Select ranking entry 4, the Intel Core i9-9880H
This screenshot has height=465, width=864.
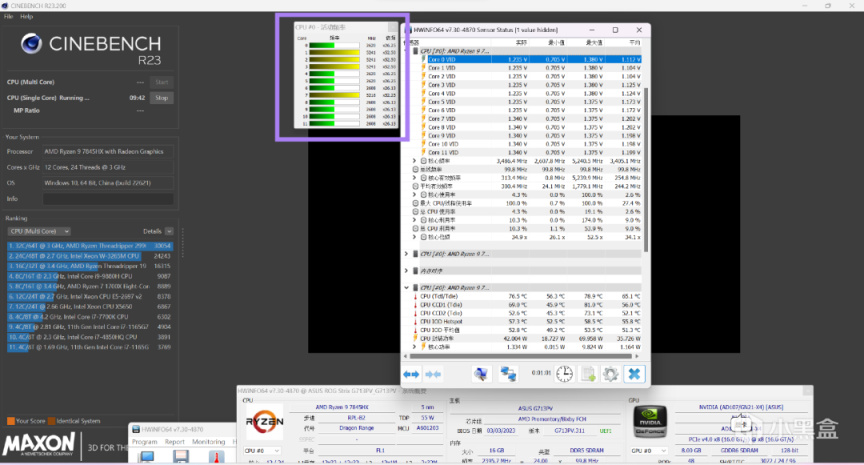tap(89, 277)
